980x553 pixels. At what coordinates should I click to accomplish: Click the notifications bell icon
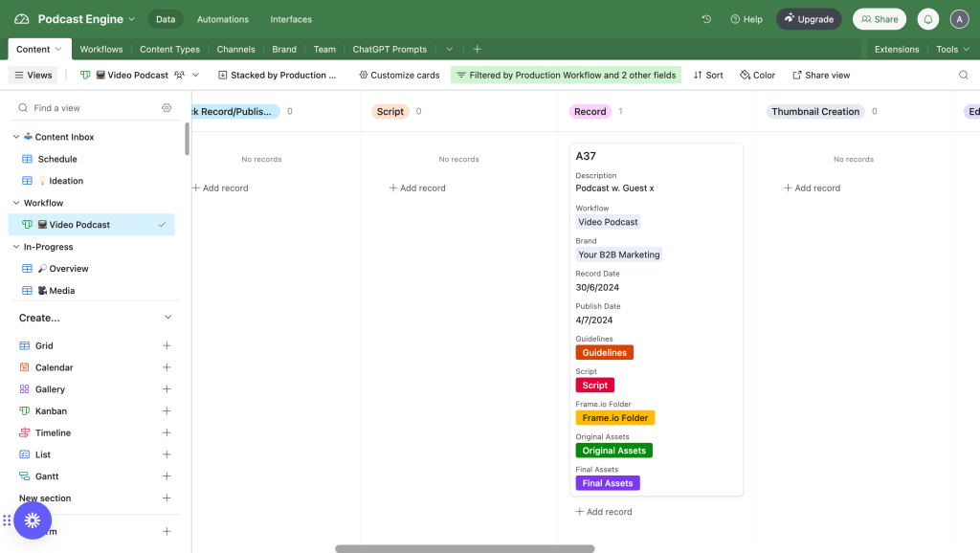[x=927, y=19]
